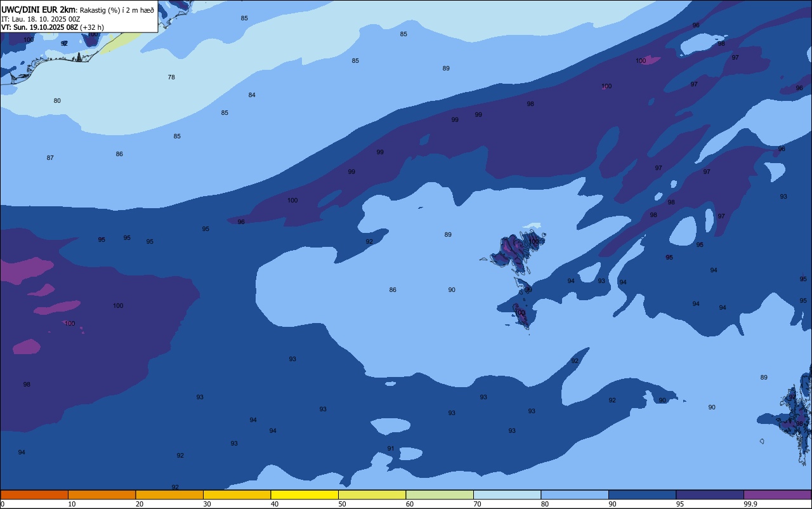Click the 80–90 light blue legend segment
812x509 pixels.
point(575,494)
